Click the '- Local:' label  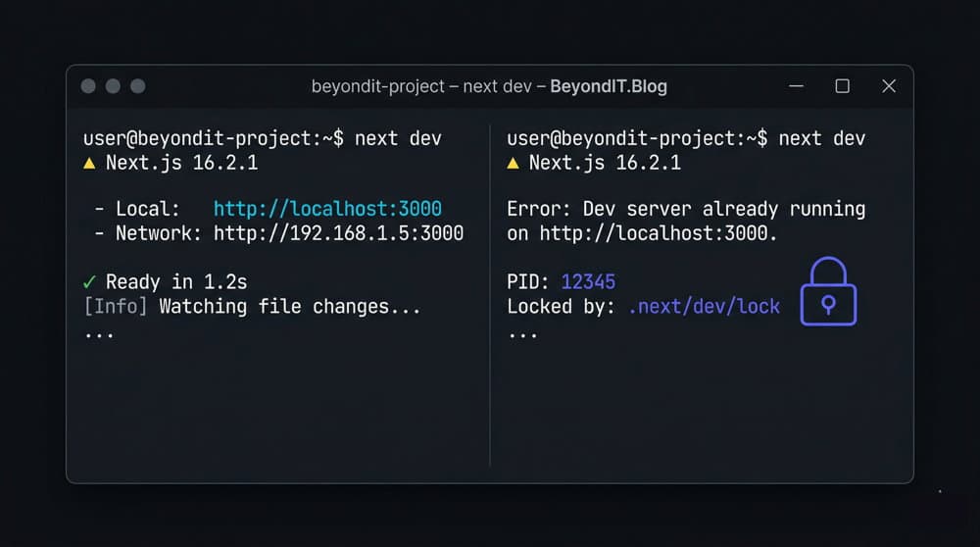137,209
